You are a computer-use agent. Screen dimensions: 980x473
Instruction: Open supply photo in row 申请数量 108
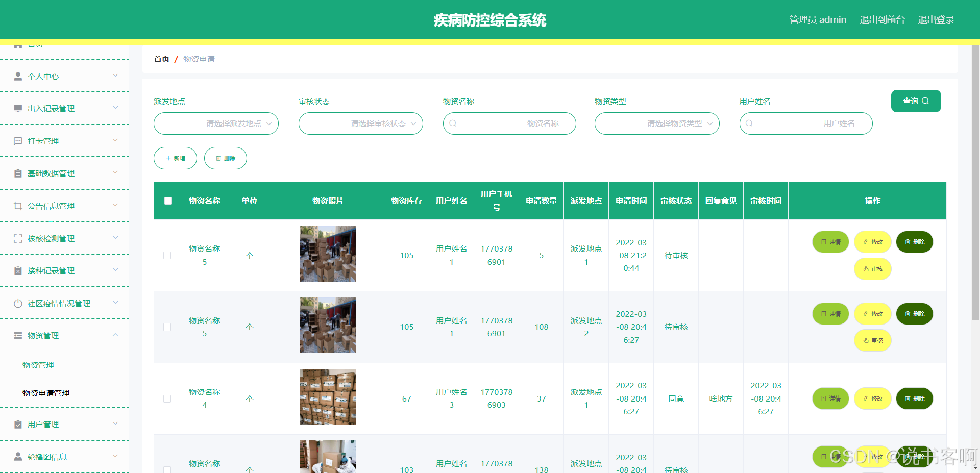[328, 325]
